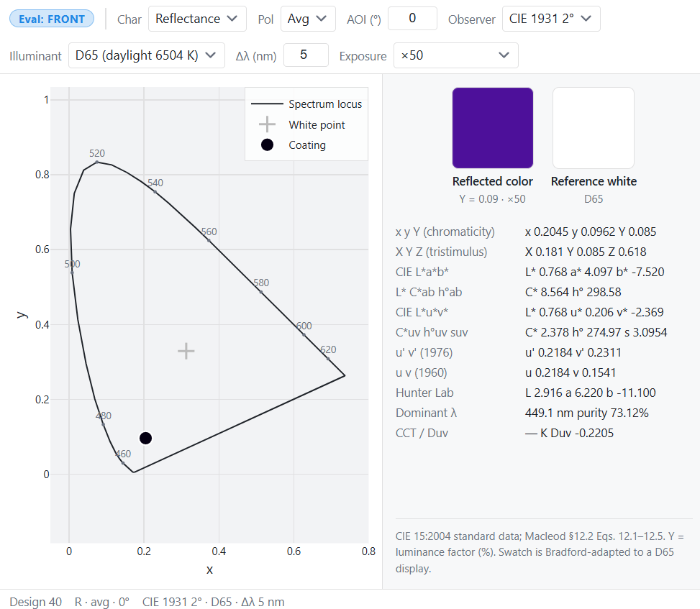This screenshot has height=609, width=700.
Task: Select the u' 0.2184 v' 0.2311 value
Action: 573,352
